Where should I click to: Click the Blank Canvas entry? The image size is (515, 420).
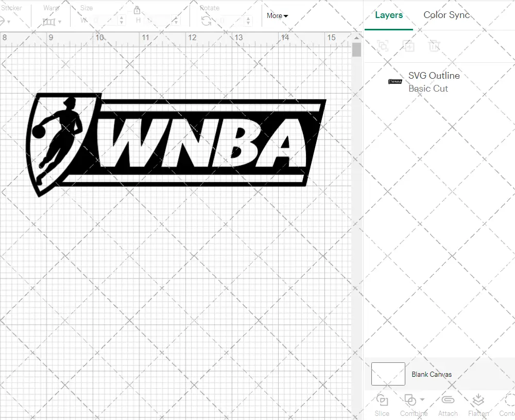click(432, 374)
